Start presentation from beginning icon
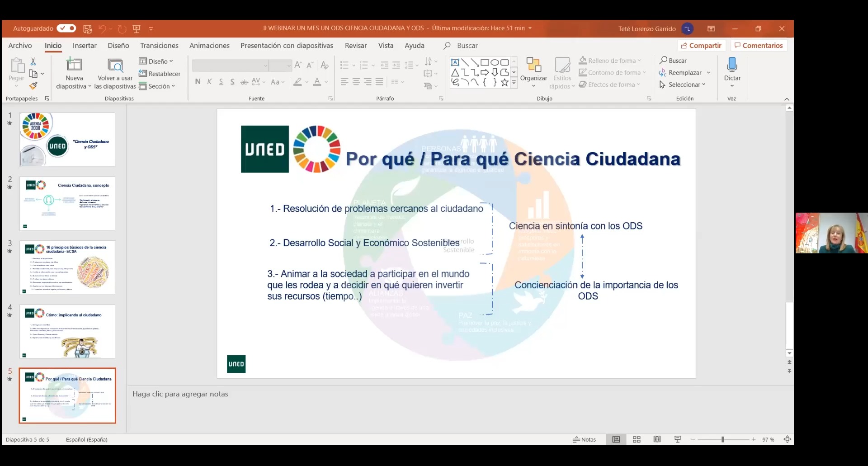 (x=137, y=29)
